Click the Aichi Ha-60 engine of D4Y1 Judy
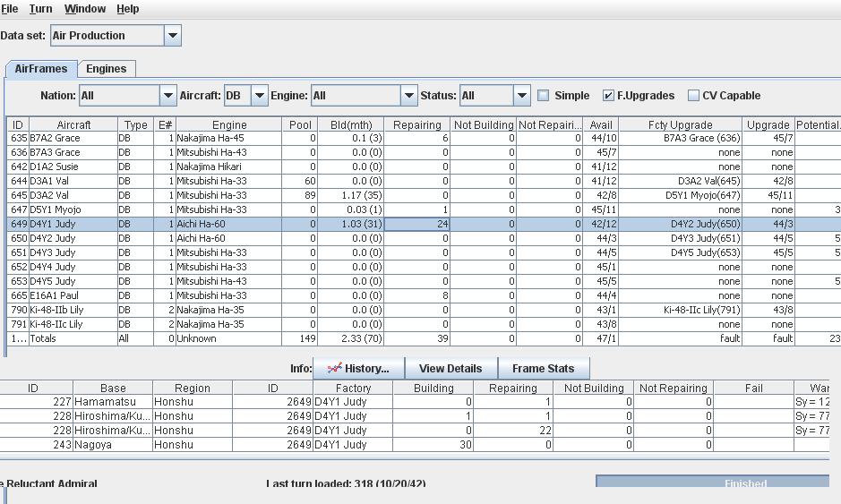 [229, 224]
